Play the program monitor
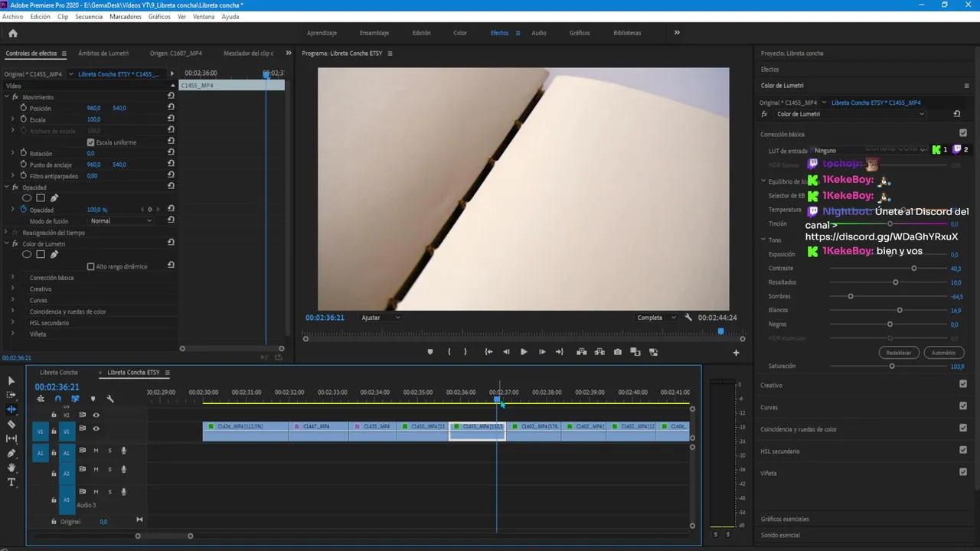 click(x=524, y=352)
